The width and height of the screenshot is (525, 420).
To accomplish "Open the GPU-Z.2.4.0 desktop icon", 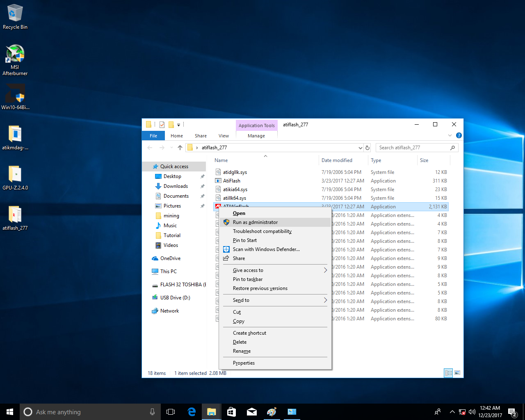I will 15,178.
